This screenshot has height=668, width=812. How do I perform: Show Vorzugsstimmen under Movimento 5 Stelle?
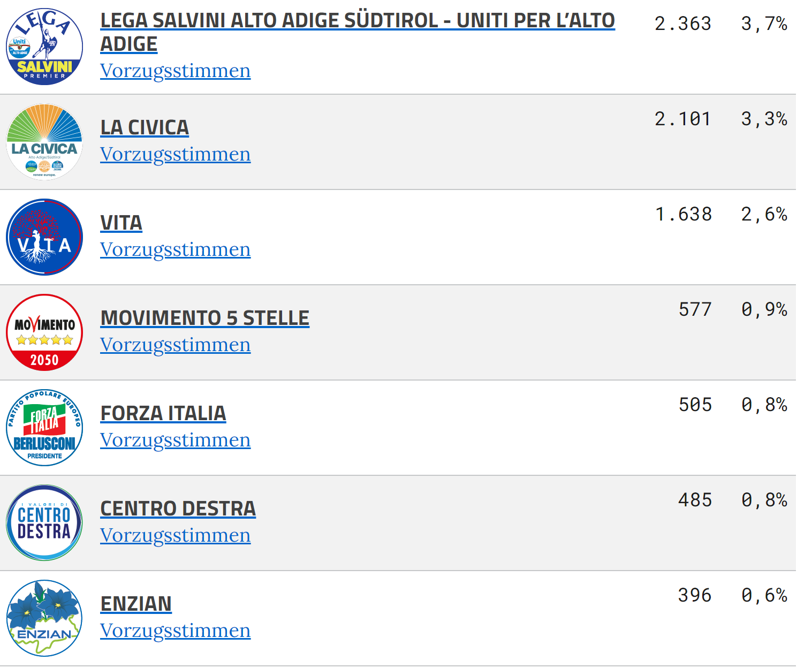175,345
